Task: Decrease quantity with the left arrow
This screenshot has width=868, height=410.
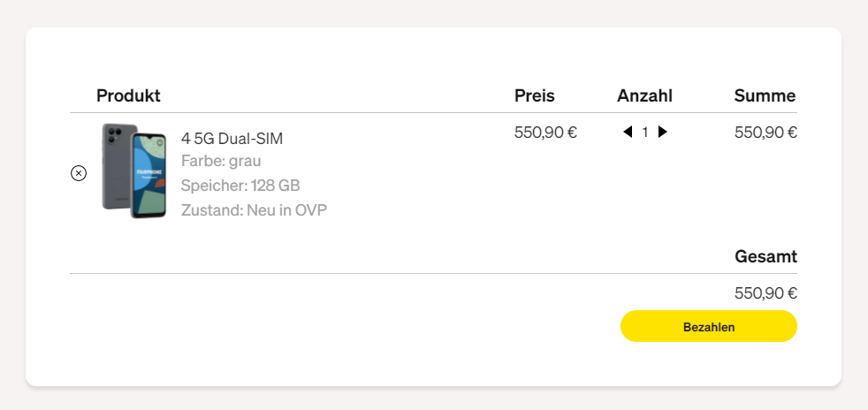Action: [x=628, y=132]
